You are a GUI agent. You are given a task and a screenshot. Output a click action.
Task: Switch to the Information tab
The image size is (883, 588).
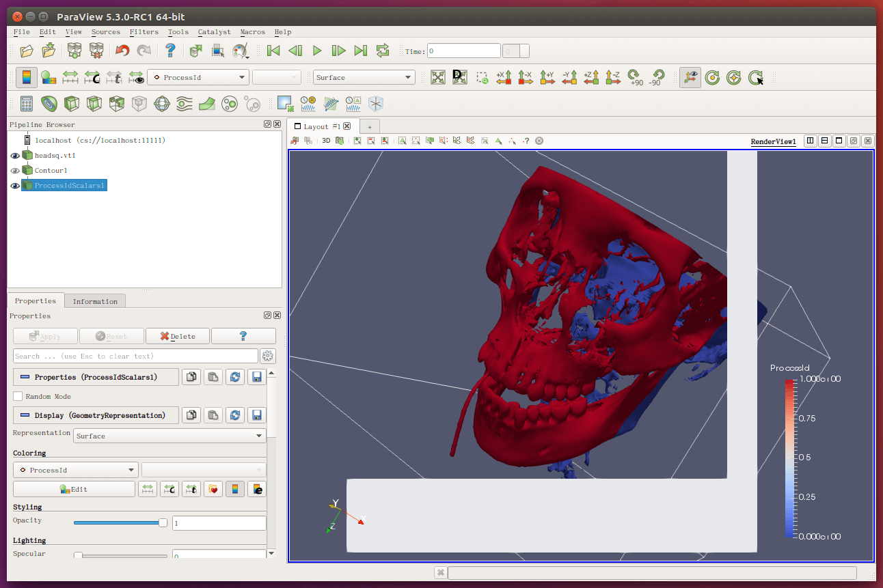95,301
